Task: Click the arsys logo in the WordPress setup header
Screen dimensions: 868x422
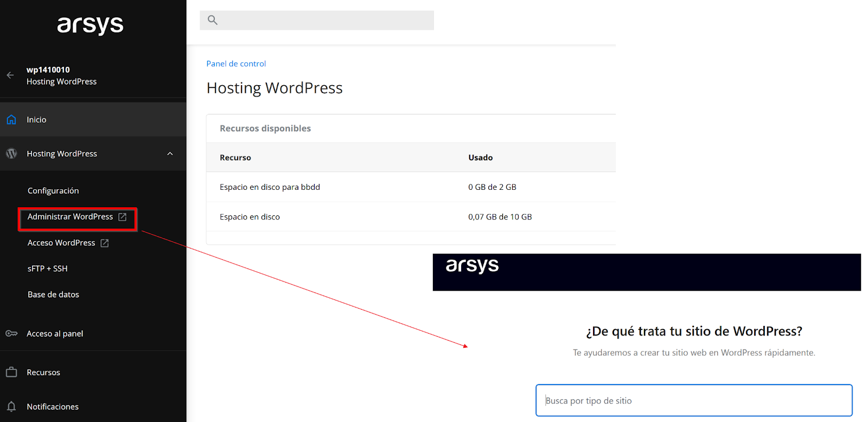Action: [x=472, y=266]
